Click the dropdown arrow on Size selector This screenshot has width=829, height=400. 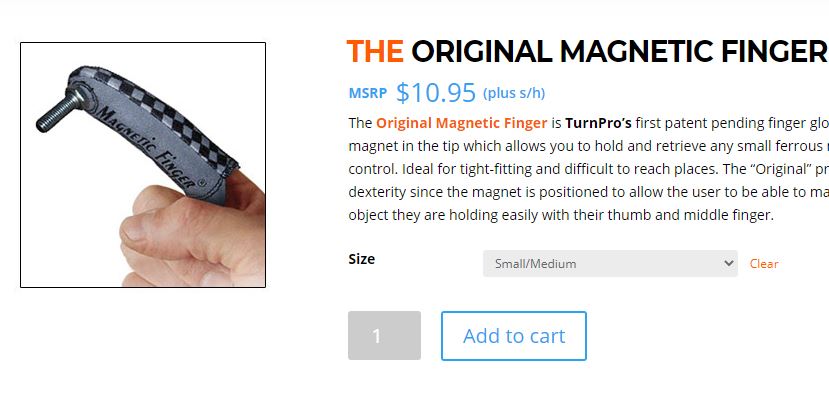[729, 263]
